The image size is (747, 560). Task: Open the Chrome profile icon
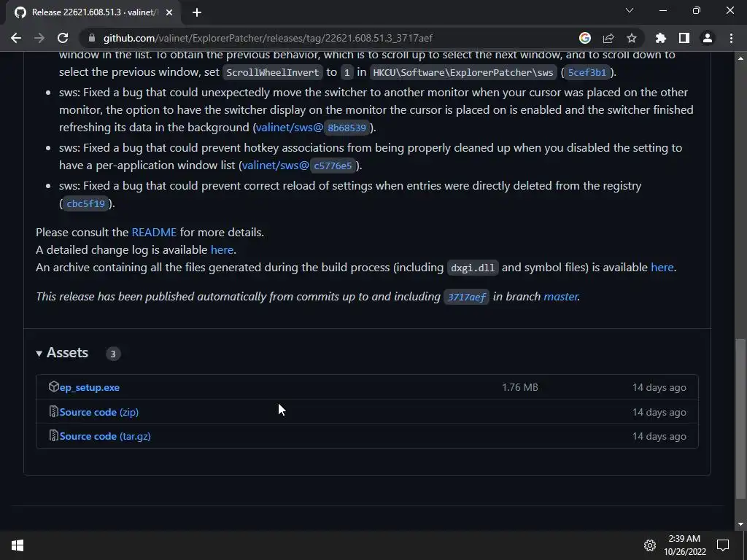(708, 38)
